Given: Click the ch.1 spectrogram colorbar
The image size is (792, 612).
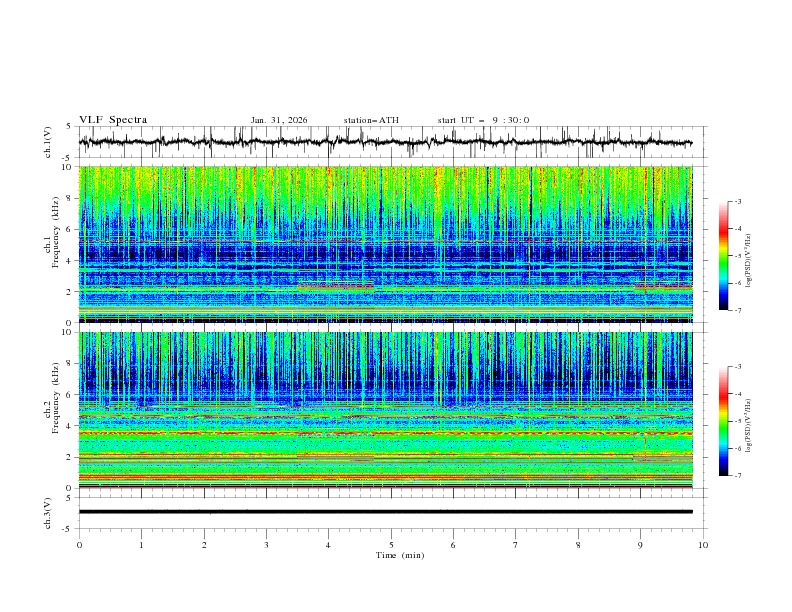Looking at the screenshot, I should [x=724, y=256].
